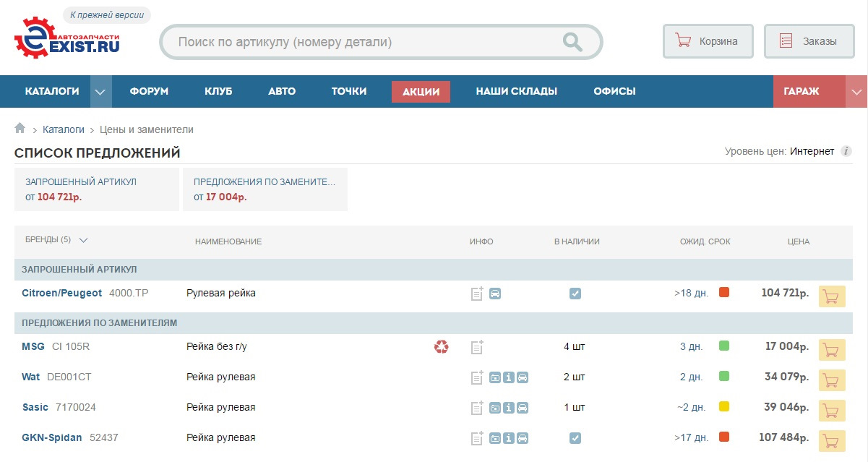Add GKN-Spidan 52437 to cart
This screenshot has width=868, height=462.
click(831, 441)
